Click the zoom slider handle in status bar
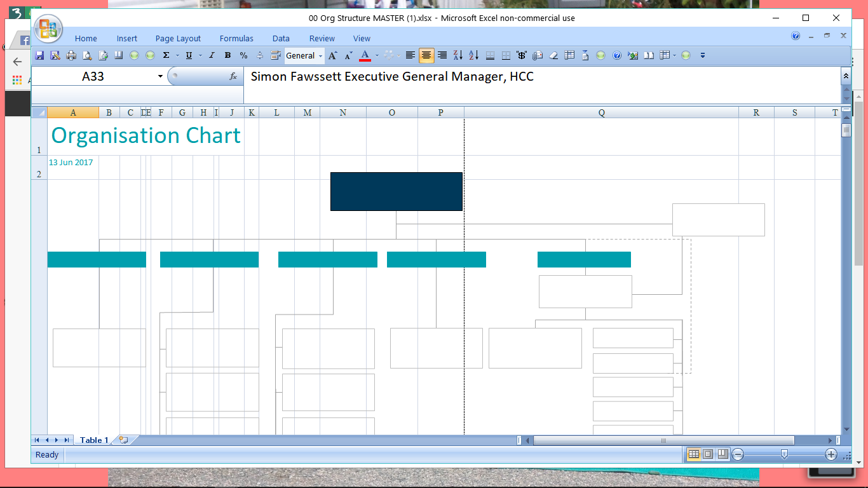This screenshot has height=488, width=868. tap(784, 454)
